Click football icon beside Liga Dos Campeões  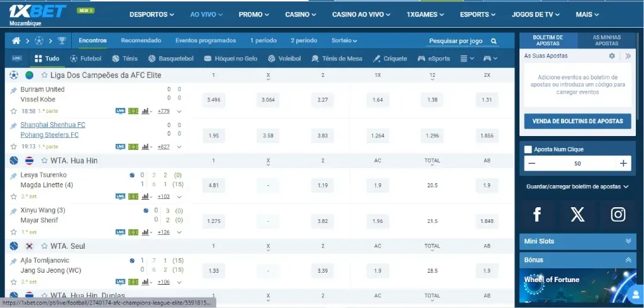pos(14,75)
